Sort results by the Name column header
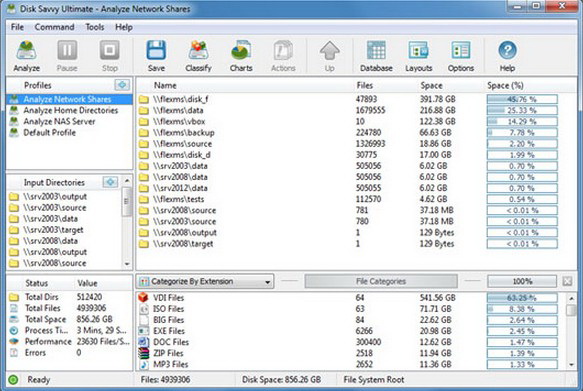The image size is (583, 391). (x=165, y=85)
